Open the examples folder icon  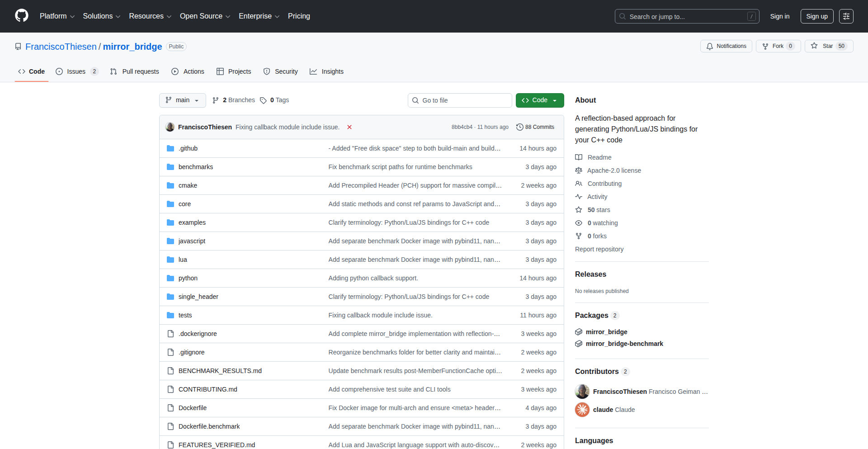click(170, 222)
